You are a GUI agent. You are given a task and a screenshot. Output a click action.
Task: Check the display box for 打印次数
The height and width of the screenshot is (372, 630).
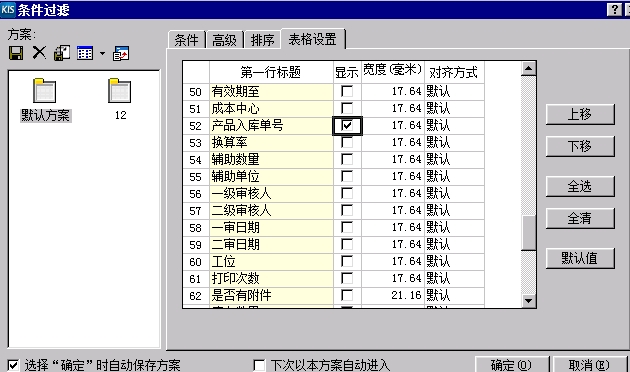point(347,278)
